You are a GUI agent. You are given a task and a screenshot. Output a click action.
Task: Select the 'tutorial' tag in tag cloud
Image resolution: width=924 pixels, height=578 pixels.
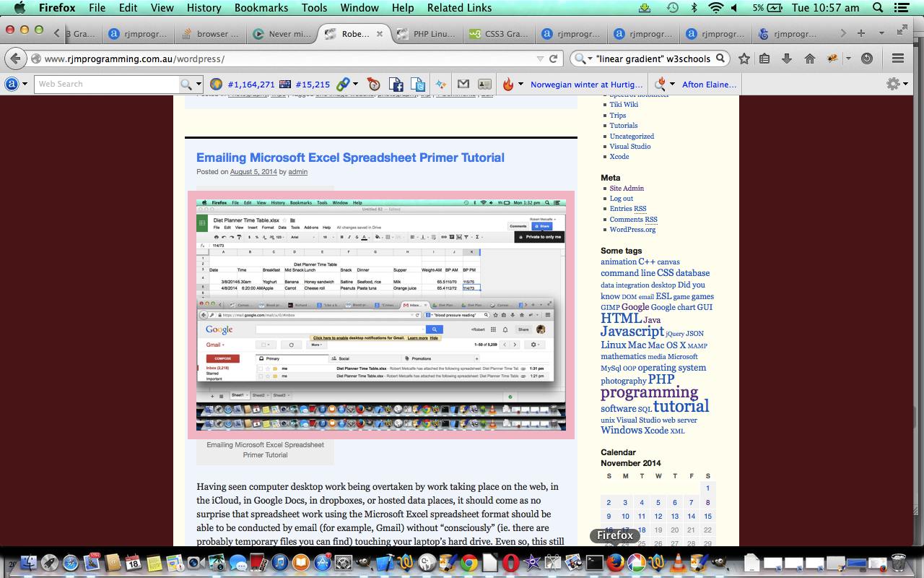click(681, 406)
